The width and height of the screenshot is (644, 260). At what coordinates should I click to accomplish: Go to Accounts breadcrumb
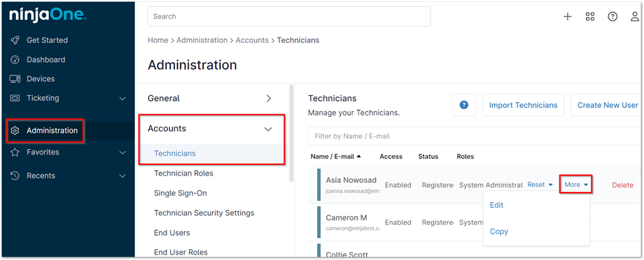coord(252,40)
